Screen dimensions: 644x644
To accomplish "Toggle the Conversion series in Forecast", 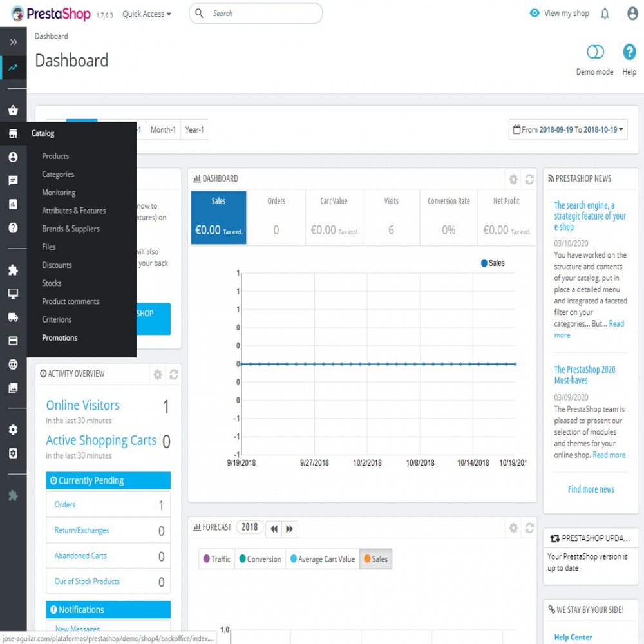I will point(260,559).
